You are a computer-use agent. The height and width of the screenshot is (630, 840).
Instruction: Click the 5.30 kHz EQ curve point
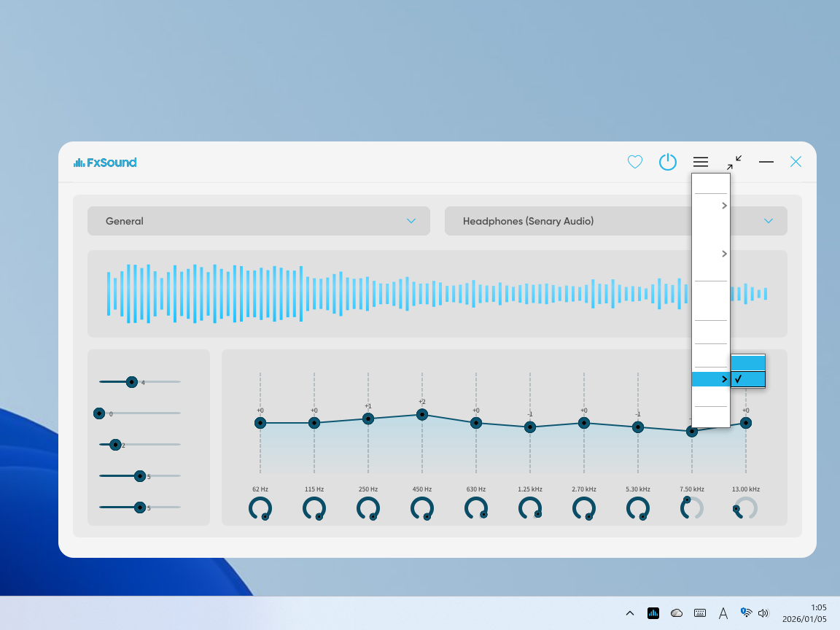tap(638, 427)
